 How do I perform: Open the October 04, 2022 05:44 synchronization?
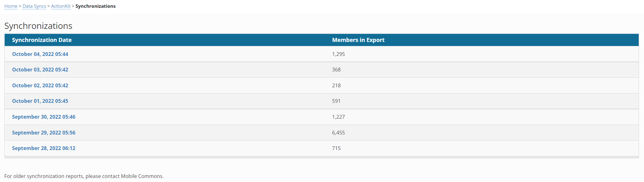(x=40, y=54)
